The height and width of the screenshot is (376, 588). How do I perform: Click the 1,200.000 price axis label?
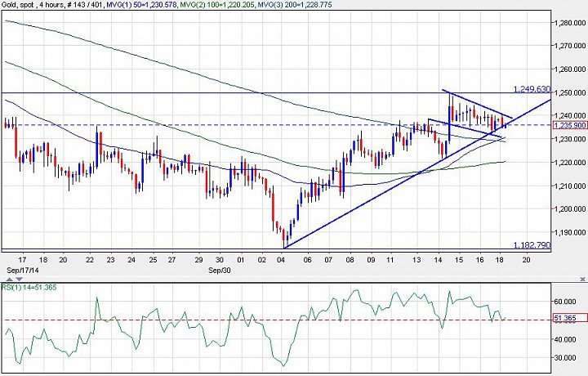click(570, 209)
